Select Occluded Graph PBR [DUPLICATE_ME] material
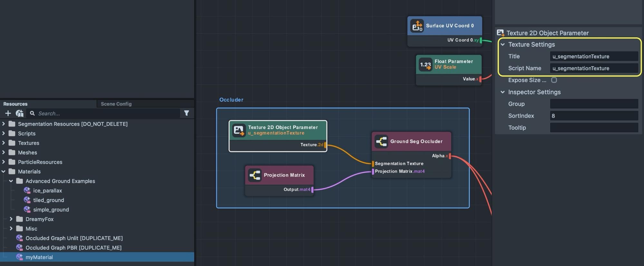This screenshot has height=266, width=644. 73,248
